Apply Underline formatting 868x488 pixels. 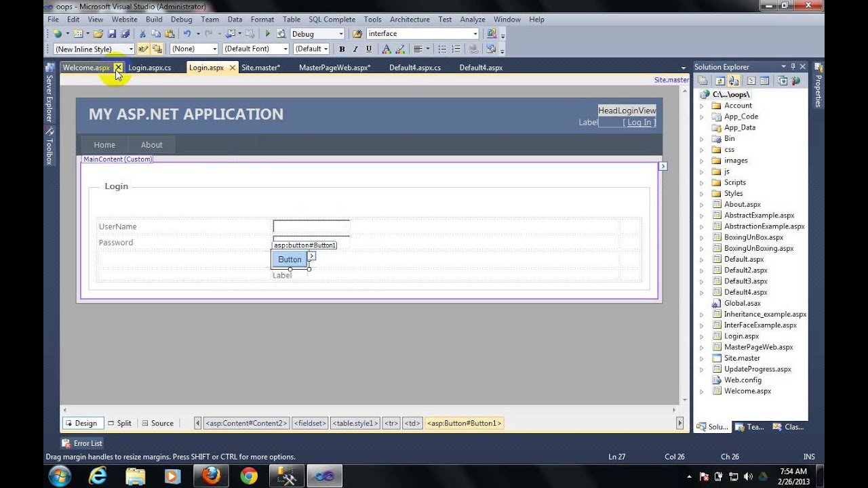(368, 49)
